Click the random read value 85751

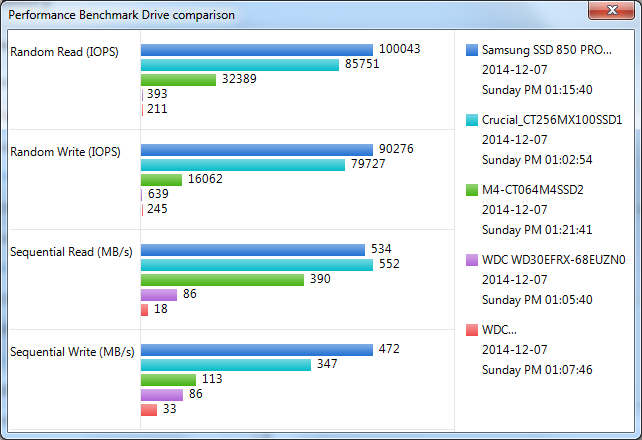362,64
